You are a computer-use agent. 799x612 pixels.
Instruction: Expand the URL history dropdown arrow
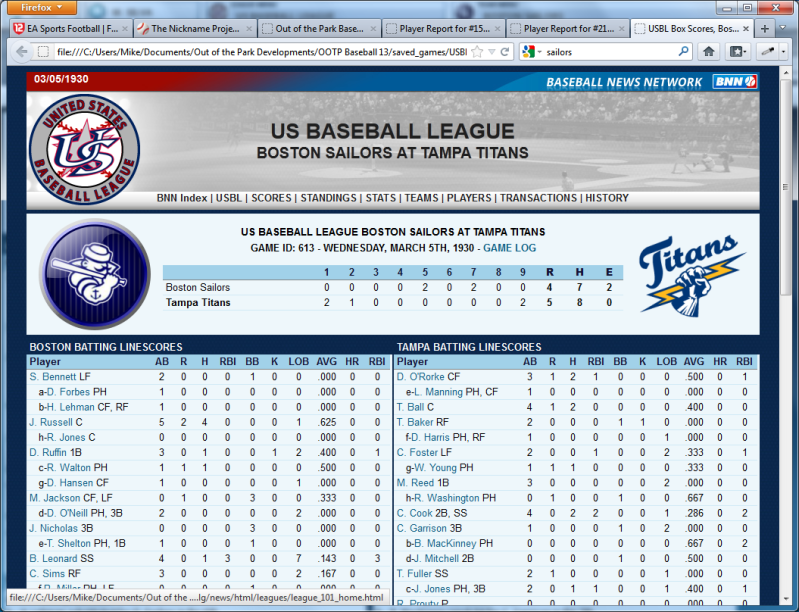click(491, 51)
